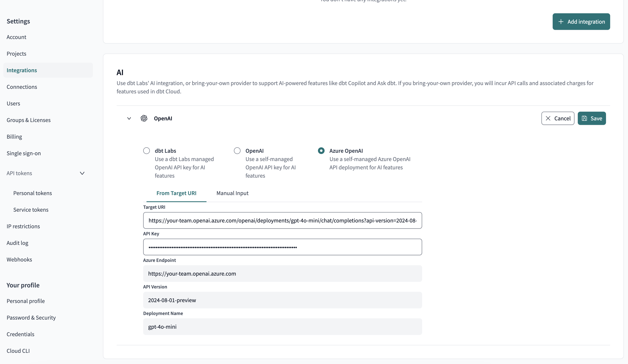628x364 pixels.
Task: Click the Deployment Name label
Action: coord(163,313)
